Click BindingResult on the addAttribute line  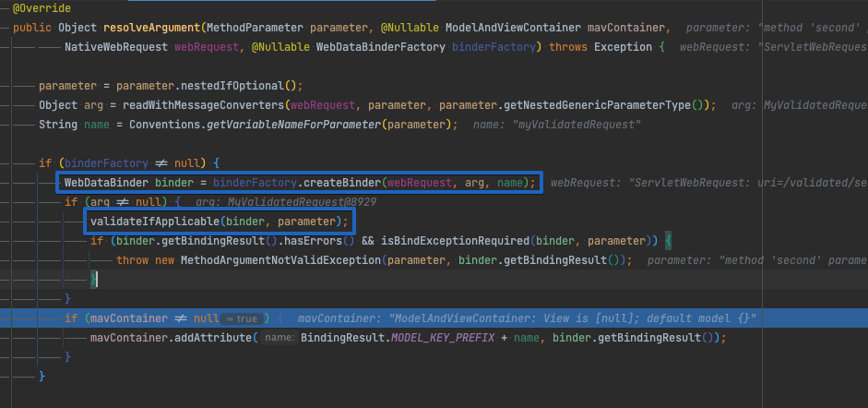(x=342, y=338)
